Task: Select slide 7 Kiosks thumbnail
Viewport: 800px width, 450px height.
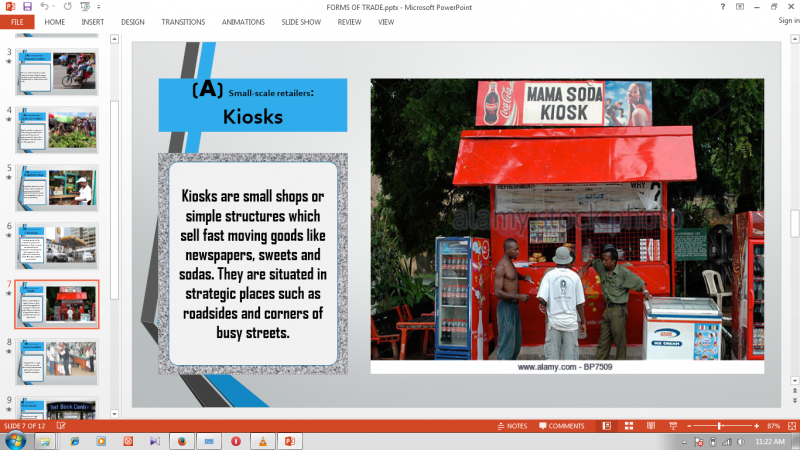Action: click(x=57, y=304)
